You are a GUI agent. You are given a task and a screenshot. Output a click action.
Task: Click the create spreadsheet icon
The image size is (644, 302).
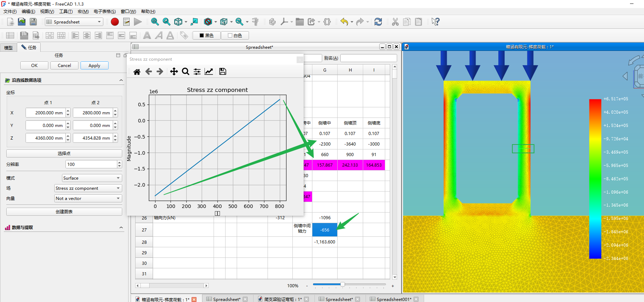tap(10, 35)
